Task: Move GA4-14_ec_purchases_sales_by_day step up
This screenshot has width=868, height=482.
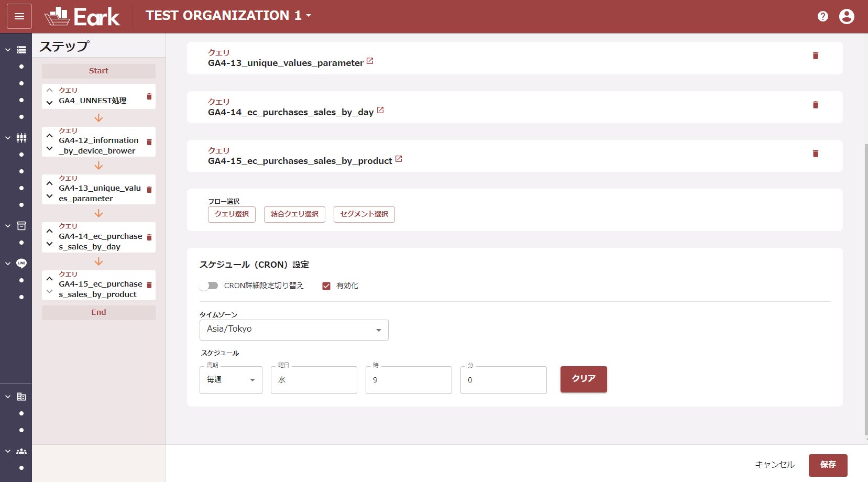Action: pos(50,231)
